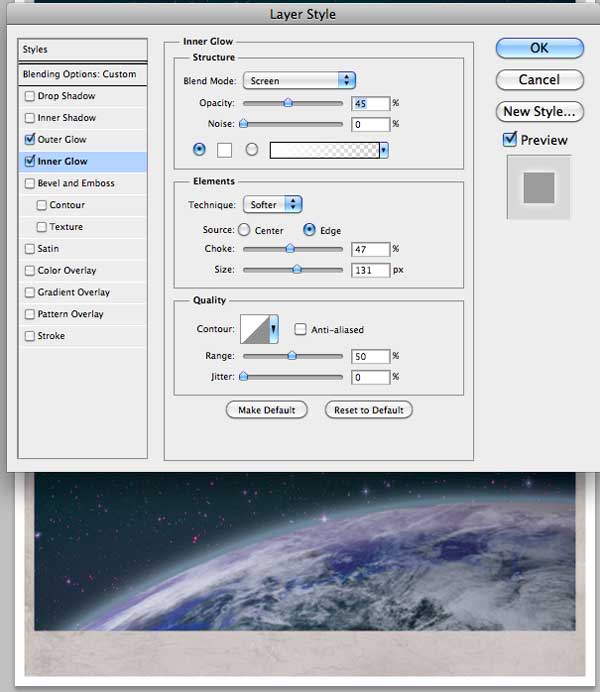
Task: Select the Outer Glow style entry
Action: point(62,139)
